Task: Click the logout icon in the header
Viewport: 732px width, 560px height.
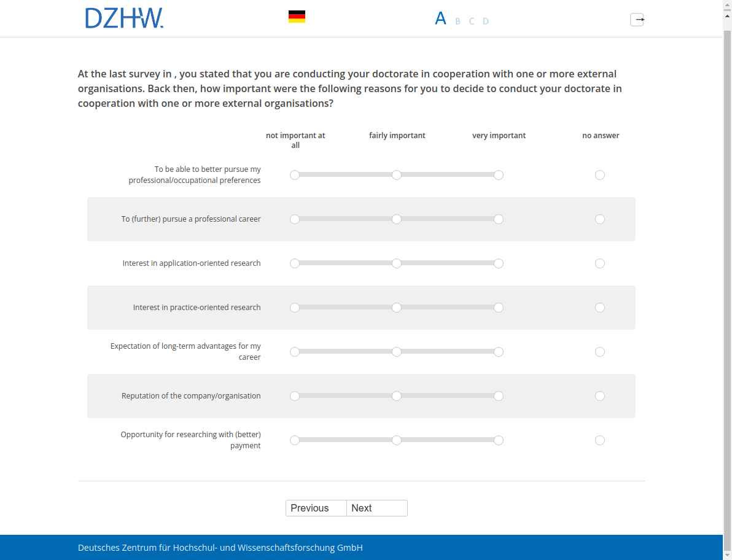Action: click(637, 20)
